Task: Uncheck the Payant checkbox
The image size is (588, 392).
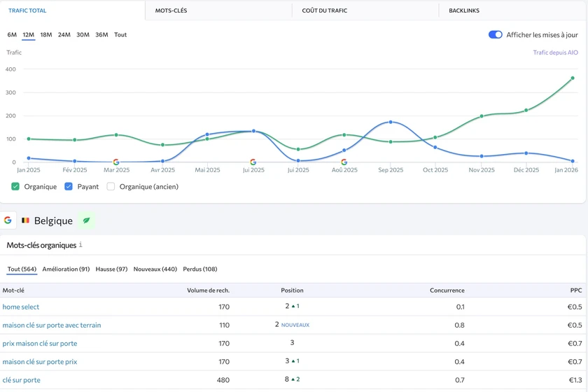Action: click(69, 187)
